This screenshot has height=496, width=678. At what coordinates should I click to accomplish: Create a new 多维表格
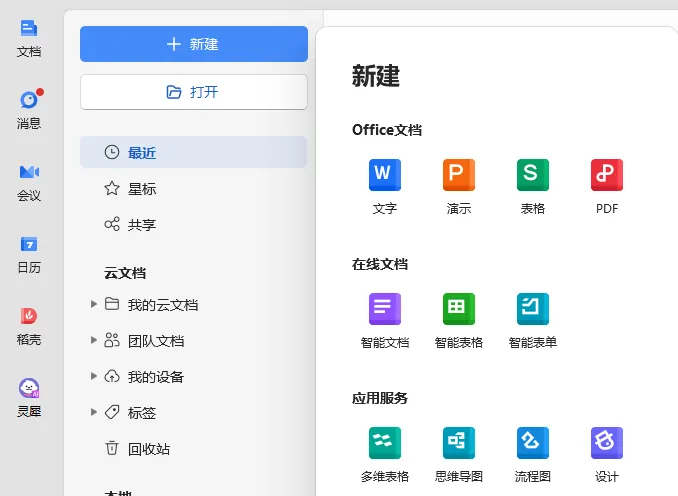pos(385,455)
